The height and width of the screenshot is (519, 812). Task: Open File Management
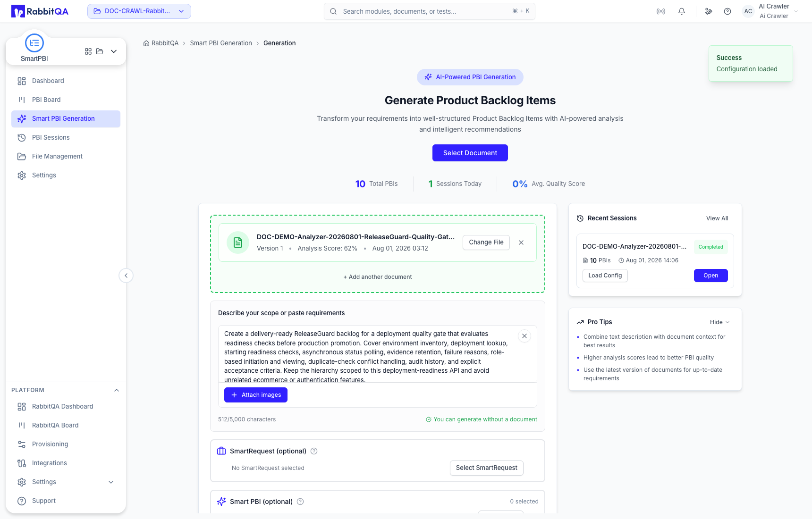coord(66,157)
